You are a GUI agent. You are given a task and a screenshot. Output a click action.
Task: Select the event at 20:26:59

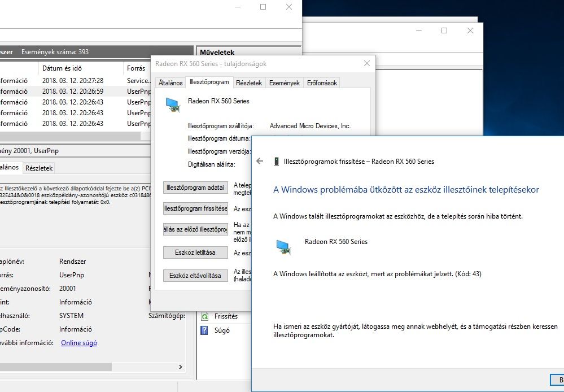coord(75,92)
